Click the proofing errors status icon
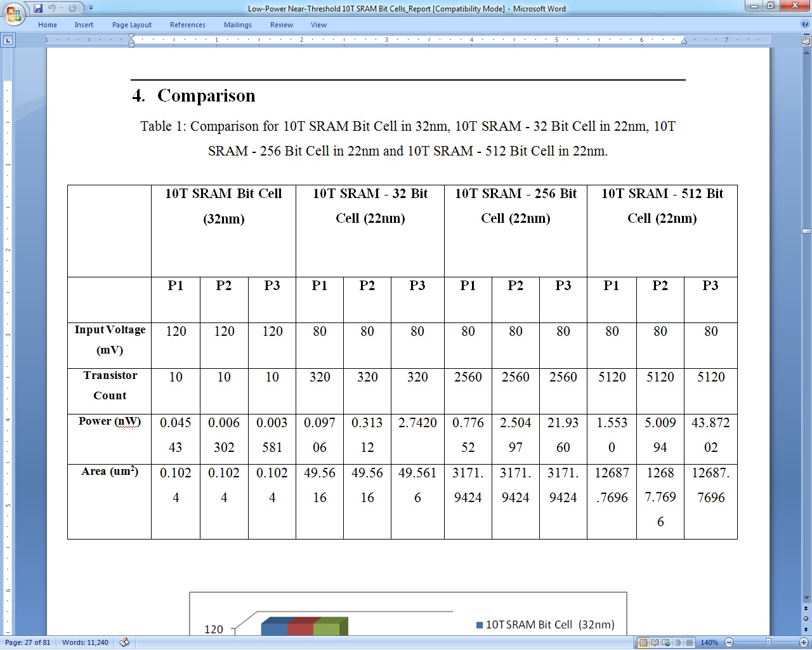Image resolution: width=812 pixels, height=650 pixels. point(124,642)
